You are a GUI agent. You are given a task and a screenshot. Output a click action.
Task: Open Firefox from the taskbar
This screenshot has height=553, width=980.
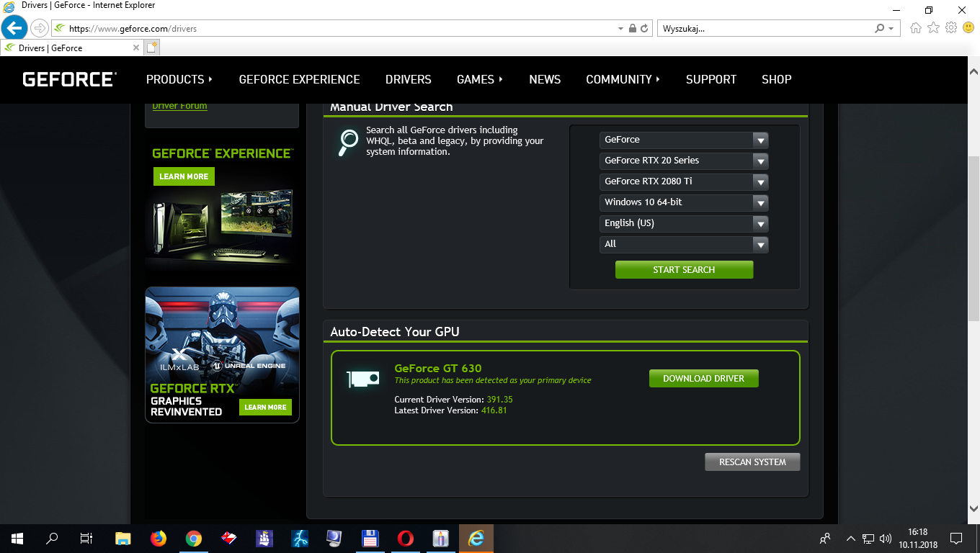pos(159,539)
